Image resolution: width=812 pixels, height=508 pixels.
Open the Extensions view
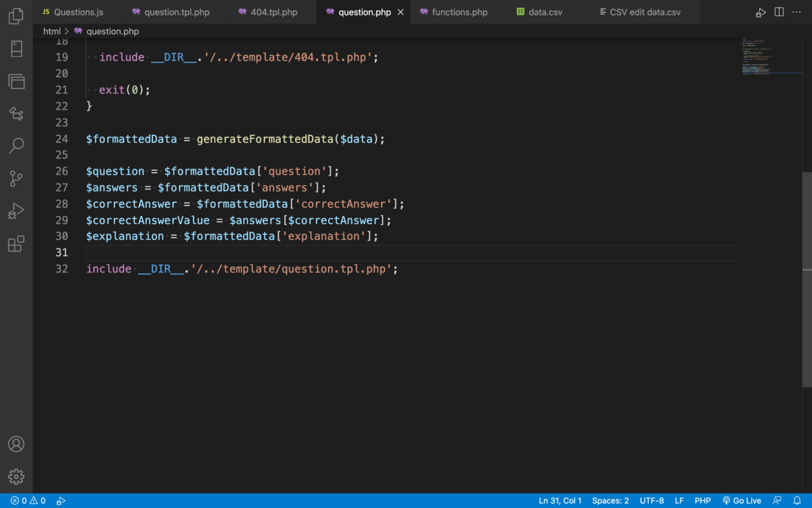coord(16,243)
